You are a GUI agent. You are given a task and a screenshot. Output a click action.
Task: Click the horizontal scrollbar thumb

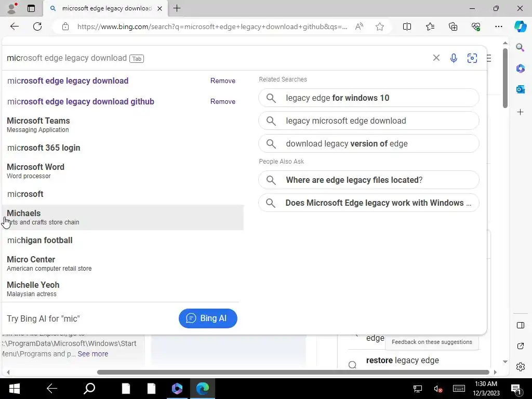[x=293, y=372]
